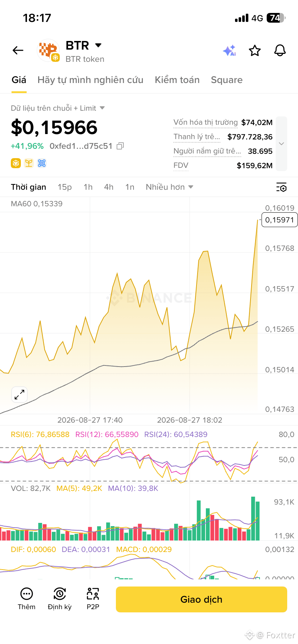Viewport: 298px width, 644px height.
Task: Tap the current price tag 0,15971
Action: click(x=280, y=220)
